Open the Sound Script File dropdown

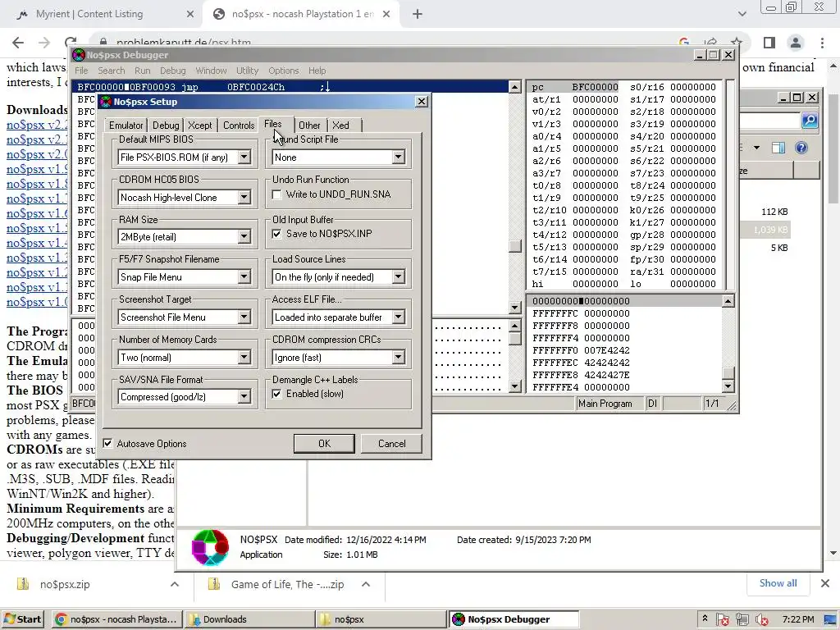(398, 157)
